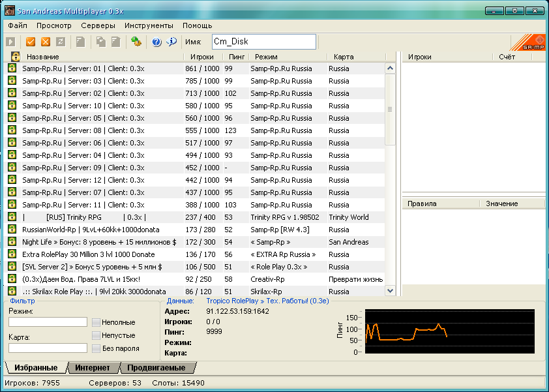Open Help Topics with the blue question mark

(156, 42)
